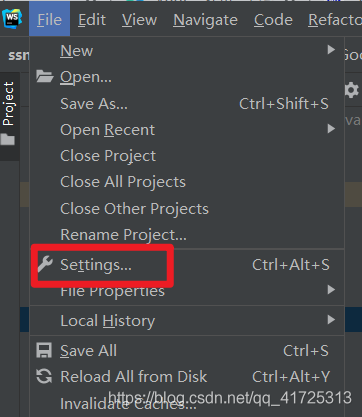Expand the Local History submenu arrow

[x=331, y=320]
